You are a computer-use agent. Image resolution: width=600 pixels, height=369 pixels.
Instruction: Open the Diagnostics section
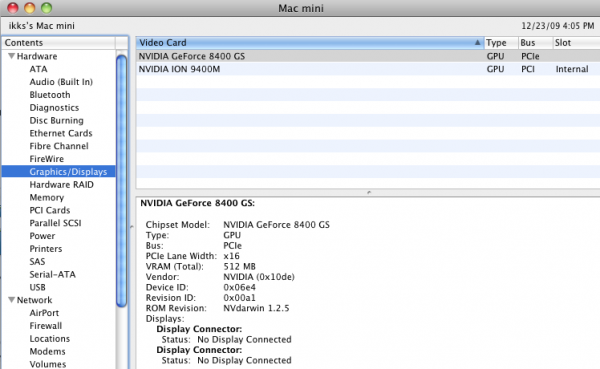[x=54, y=108]
